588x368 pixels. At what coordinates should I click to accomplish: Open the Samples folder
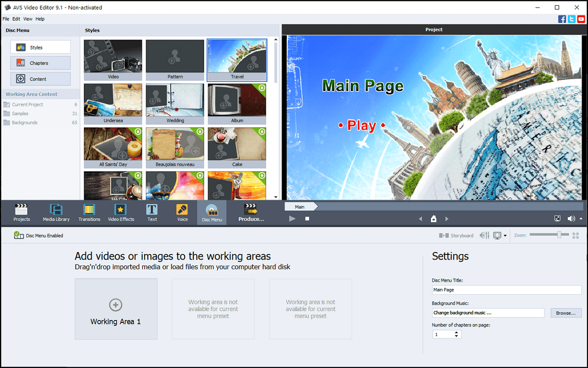click(x=40, y=114)
